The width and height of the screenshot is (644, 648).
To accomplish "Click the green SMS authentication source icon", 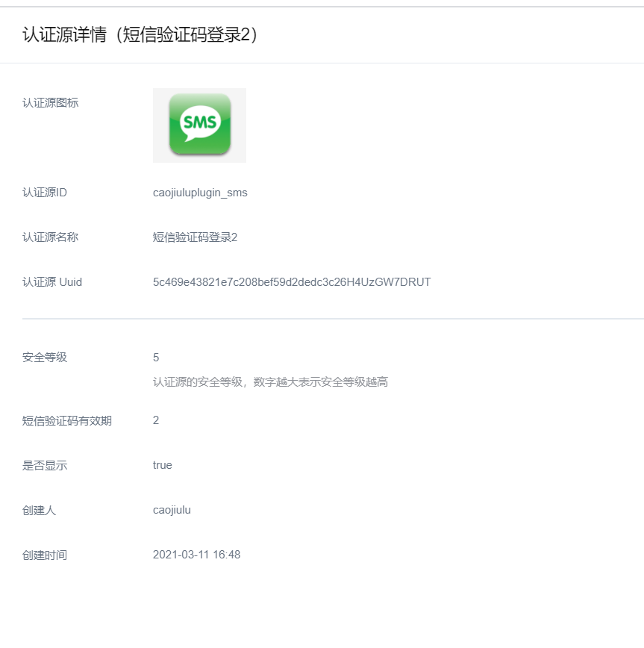I will 199,125.
